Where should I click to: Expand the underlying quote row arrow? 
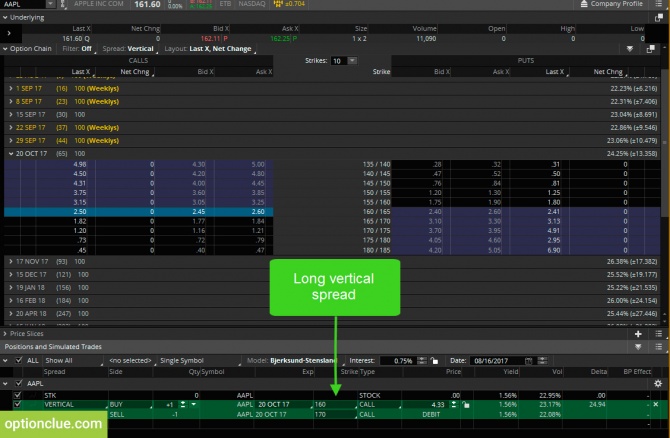tap(9, 33)
